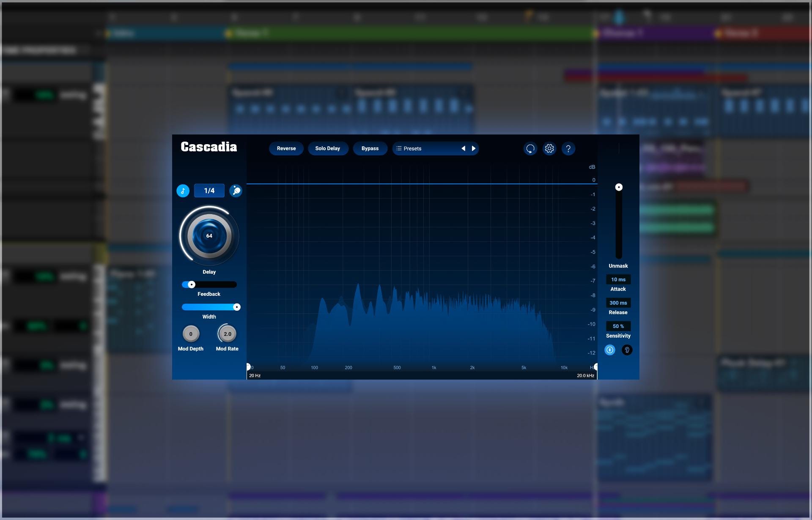The image size is (812, 520).
Task: Click the low frequency handle at 20 Hz
Action: (x=248, y=367)
